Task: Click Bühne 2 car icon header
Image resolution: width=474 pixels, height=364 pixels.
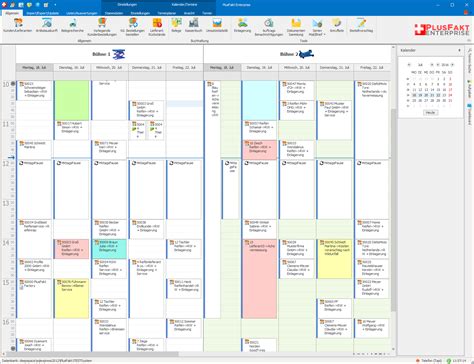Action: (x=306, y=54)
